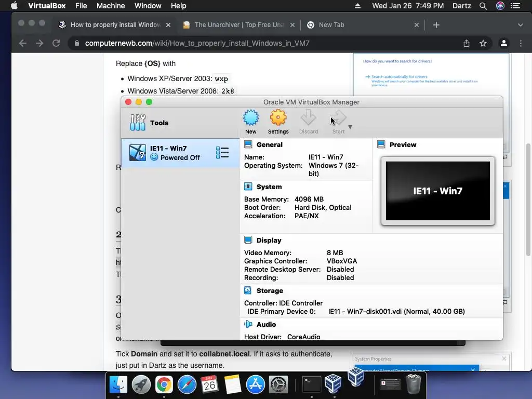Open the Tools section icon
This screenshot has height=399, width=532.
coord(137,123)
